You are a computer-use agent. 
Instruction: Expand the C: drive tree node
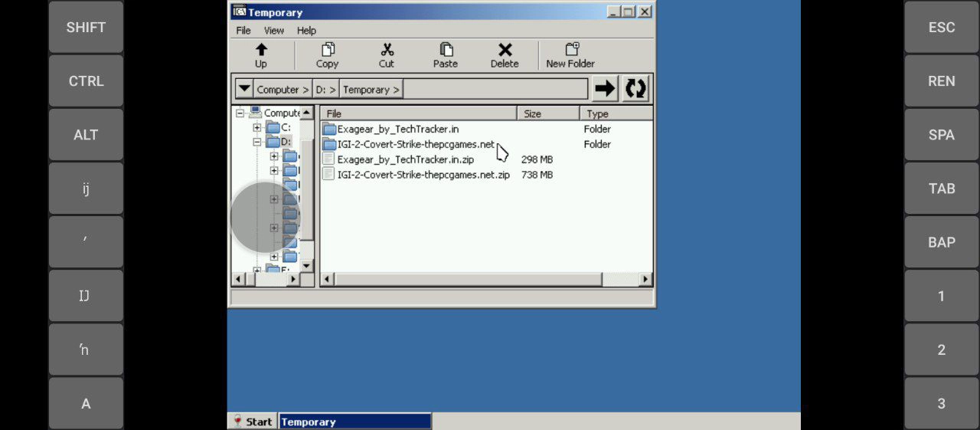pyautogui.click(x=257, y=128)
